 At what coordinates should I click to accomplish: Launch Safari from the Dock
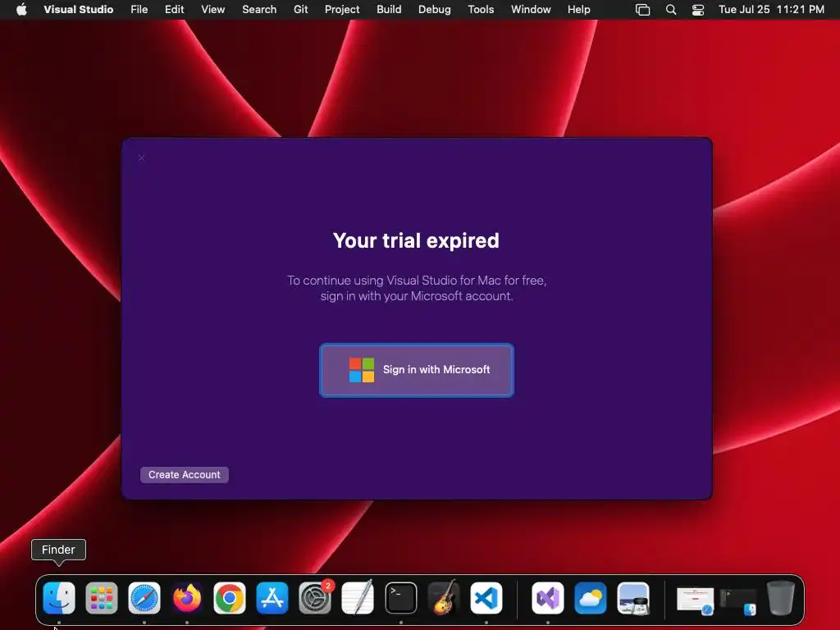tap(144, 598)
